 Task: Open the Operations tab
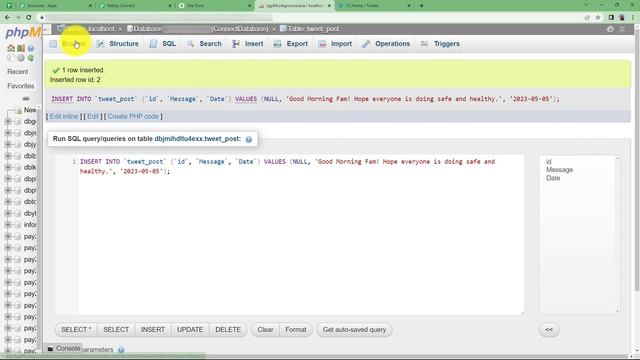coord(386,44)
